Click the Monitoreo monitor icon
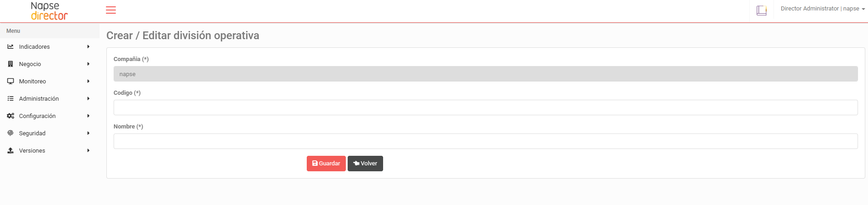This screenshot has width=868, height=205. (10, 81)
